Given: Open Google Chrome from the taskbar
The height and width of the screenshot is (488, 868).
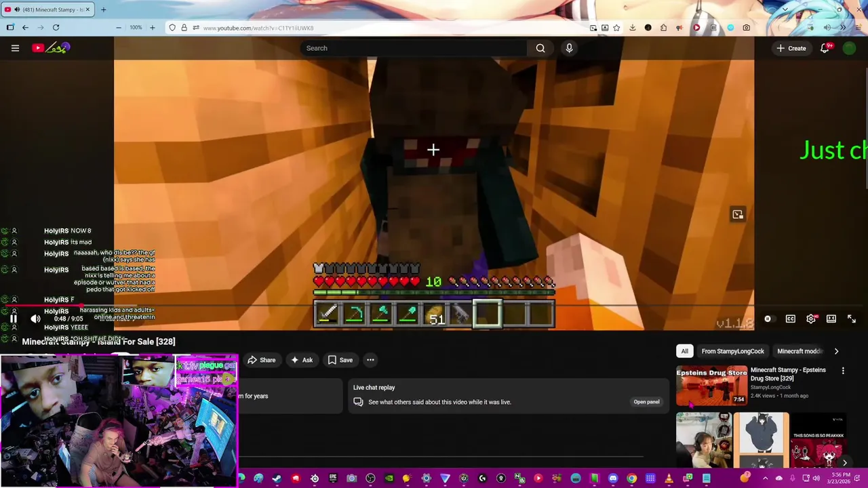Looking at the screenshot, I should [x=631, y=479].
